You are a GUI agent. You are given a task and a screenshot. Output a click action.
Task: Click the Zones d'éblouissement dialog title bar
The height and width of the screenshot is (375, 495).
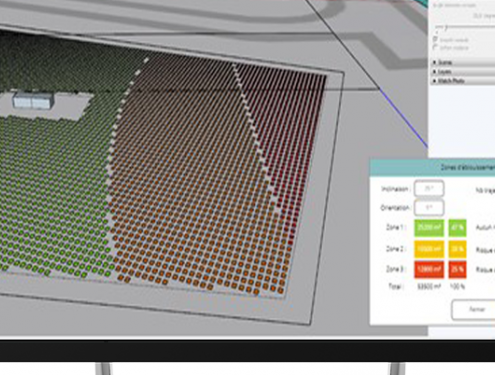(x=432, y=167)
